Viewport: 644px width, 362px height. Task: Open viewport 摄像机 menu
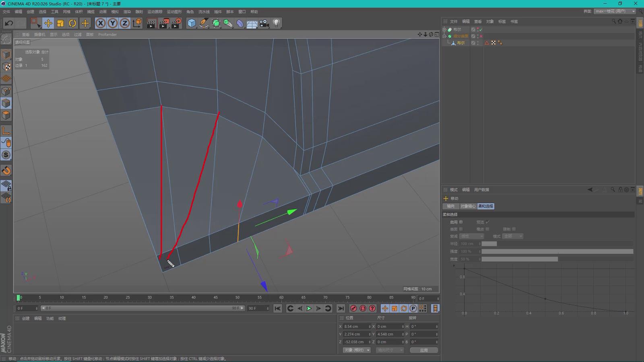(x=39, y=35)
